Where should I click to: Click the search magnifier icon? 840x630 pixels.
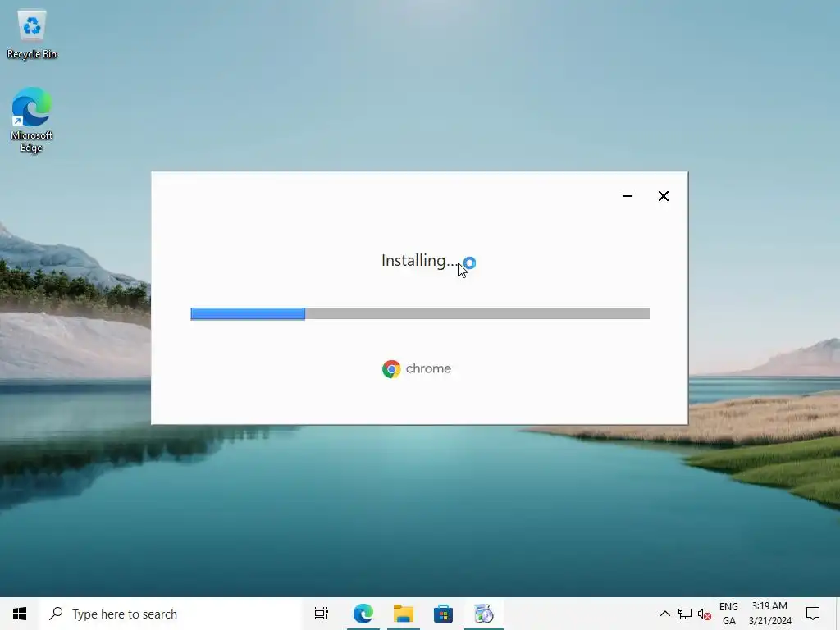(x=56, y=614)
